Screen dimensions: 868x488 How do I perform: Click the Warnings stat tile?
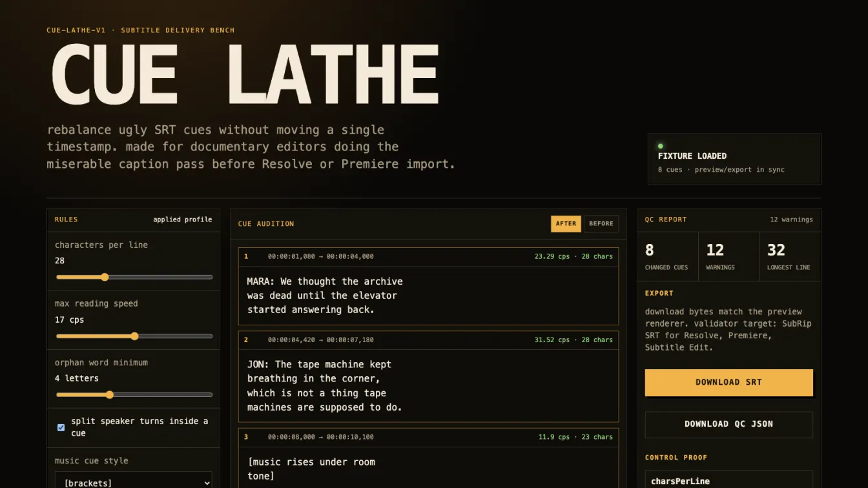(728, 256)
